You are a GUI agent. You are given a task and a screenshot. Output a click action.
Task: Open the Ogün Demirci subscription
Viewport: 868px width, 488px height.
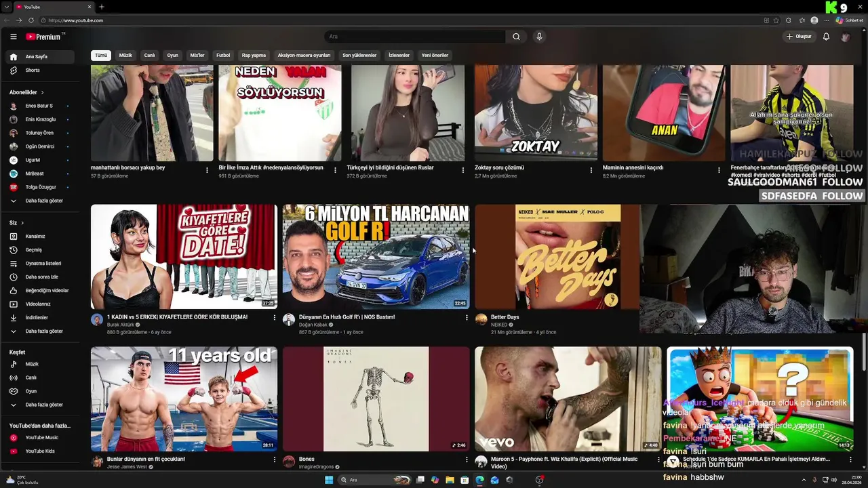41,146
